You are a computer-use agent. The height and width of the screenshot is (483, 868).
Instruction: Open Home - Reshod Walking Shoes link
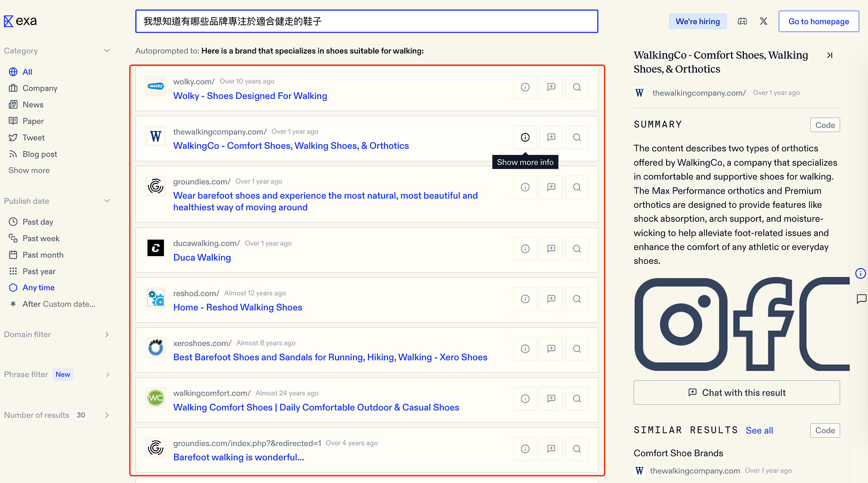coord(238,307)
